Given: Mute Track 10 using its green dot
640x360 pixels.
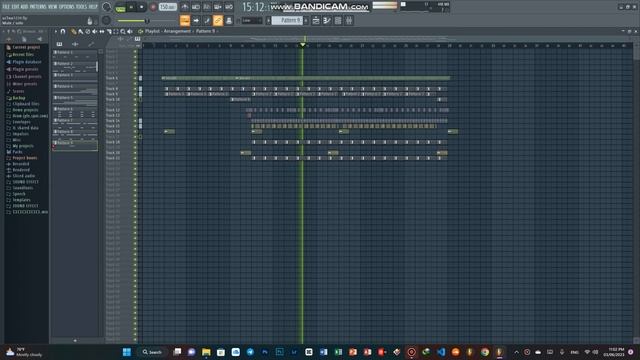Looking at the screenshot, I should click(135, 99).
